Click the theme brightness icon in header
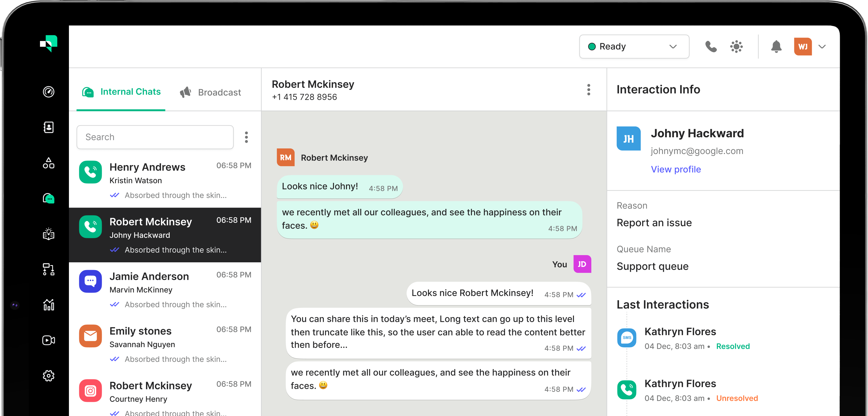The image size is (868, 416). click(x=737, y=46)
